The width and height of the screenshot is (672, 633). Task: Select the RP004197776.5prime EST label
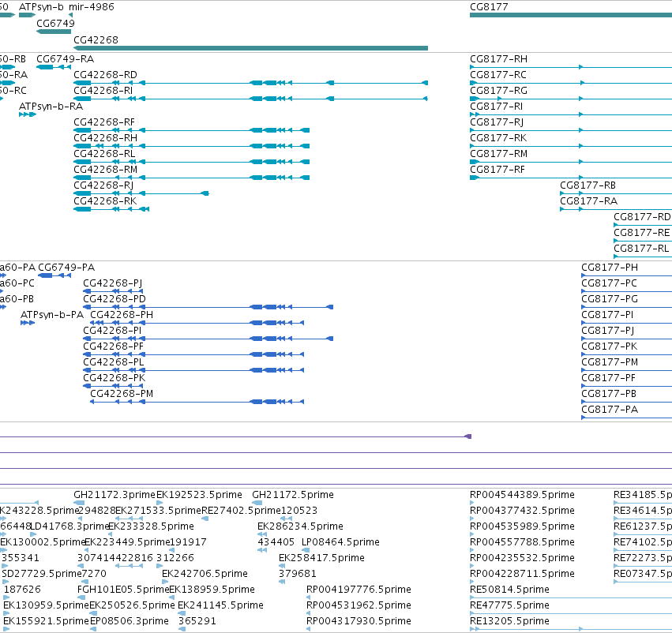(359, 590)
